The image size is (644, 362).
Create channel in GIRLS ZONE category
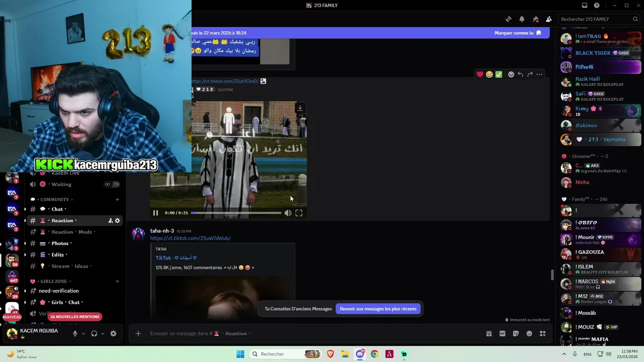117,282
